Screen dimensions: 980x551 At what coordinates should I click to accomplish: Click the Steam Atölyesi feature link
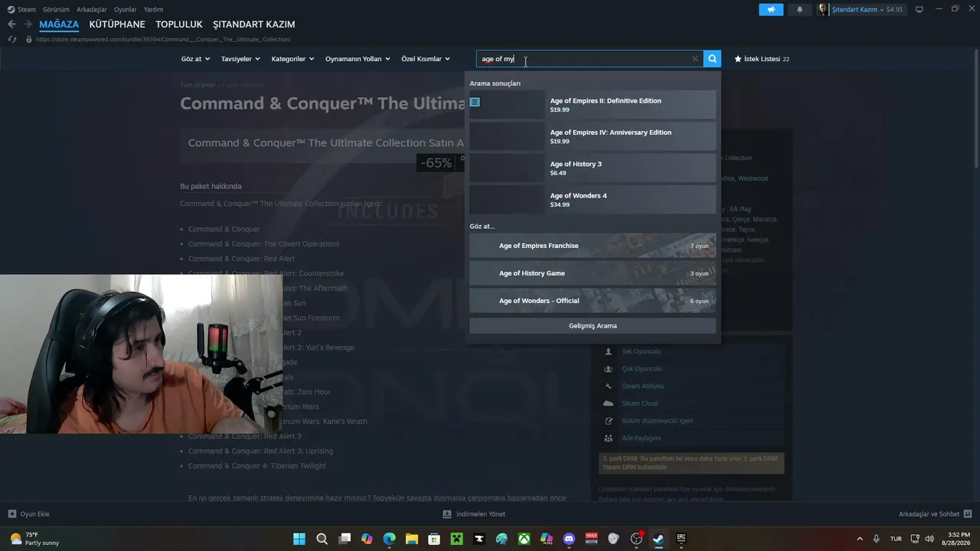(x=643, y=386)
